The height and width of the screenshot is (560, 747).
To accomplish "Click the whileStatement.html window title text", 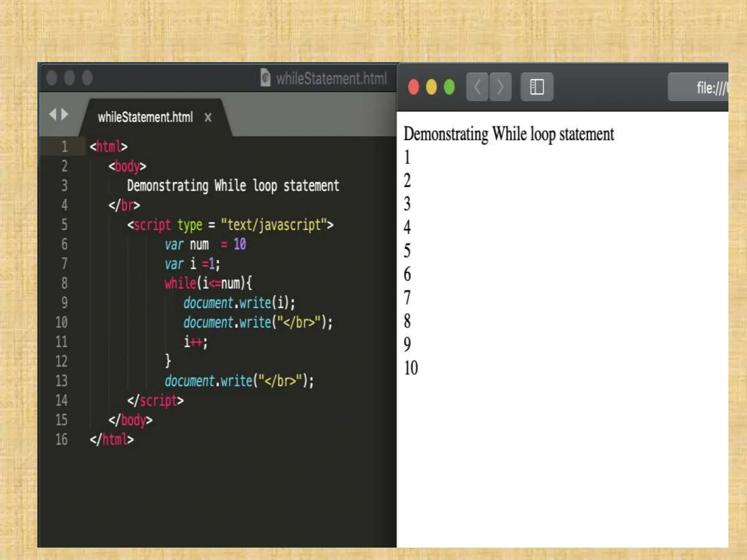I will [331, 78].
